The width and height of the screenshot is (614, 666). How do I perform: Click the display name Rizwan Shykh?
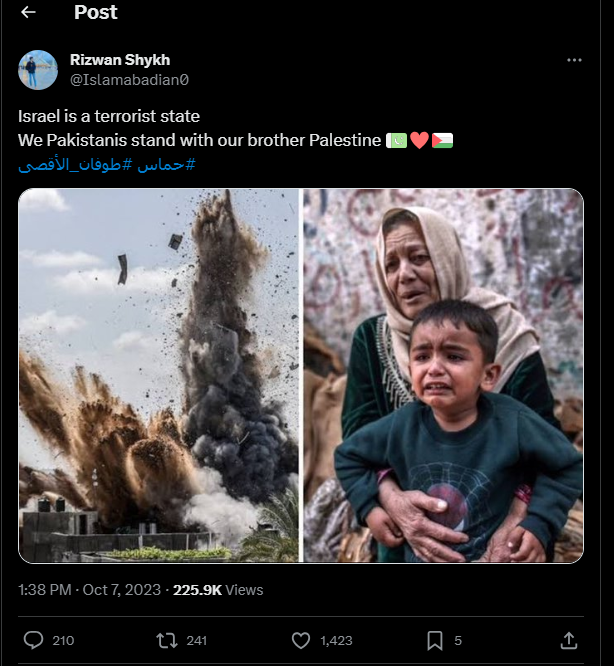pos(120,60)
